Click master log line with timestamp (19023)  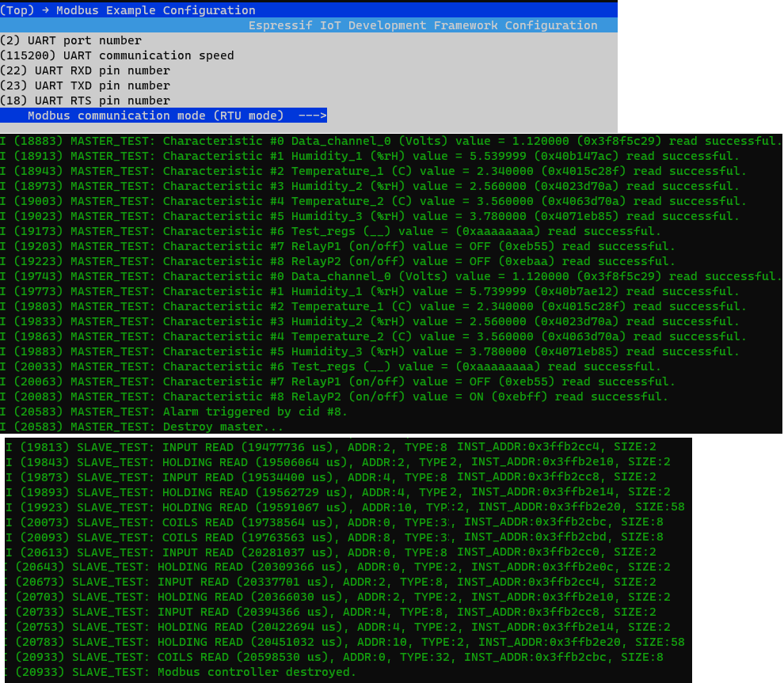click(369, 216)
